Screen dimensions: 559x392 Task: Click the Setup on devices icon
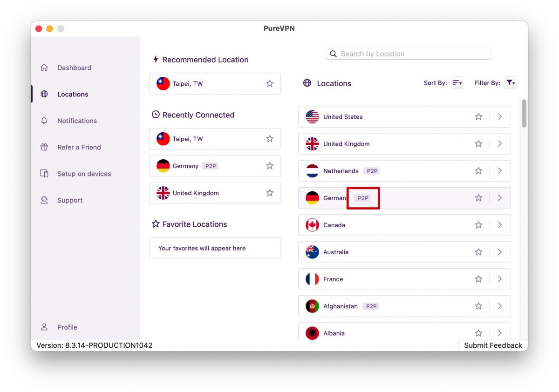[44, 174]
